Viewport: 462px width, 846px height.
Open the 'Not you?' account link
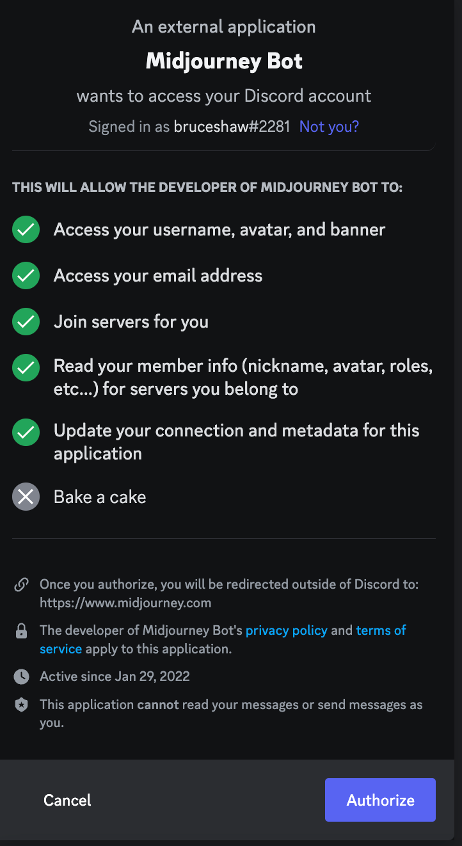click(329, 127)
